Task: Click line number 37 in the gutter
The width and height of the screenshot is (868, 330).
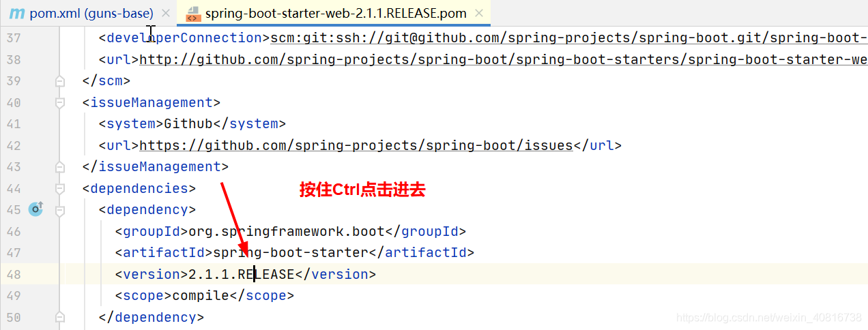Action: (x=13, y=38)
